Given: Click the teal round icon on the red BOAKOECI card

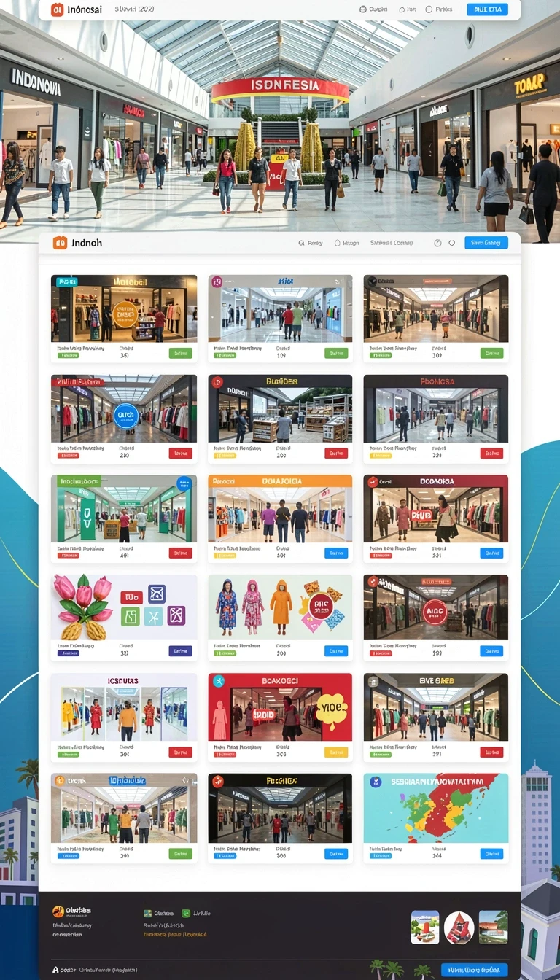Looking at the screenshot, I should (217, 681).
